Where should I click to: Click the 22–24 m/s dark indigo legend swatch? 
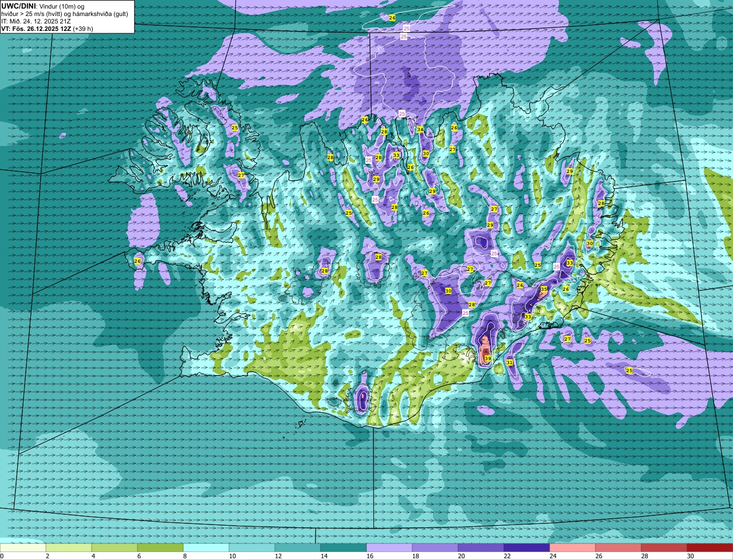coord(527,548)
